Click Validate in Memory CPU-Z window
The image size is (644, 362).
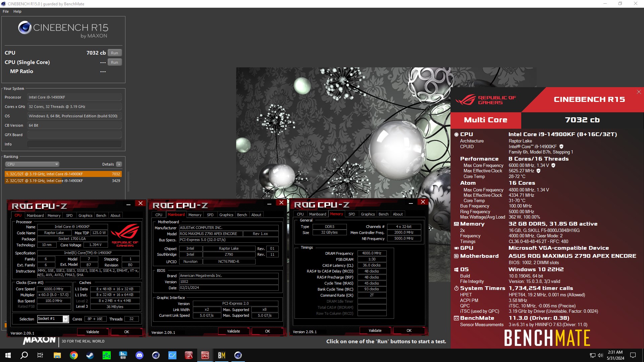[x=375, y=330]
